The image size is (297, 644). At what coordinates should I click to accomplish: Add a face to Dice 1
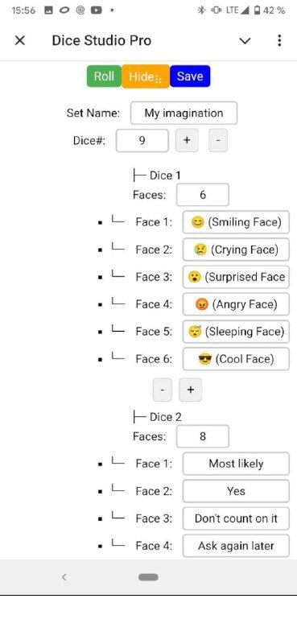coord(191,390)
